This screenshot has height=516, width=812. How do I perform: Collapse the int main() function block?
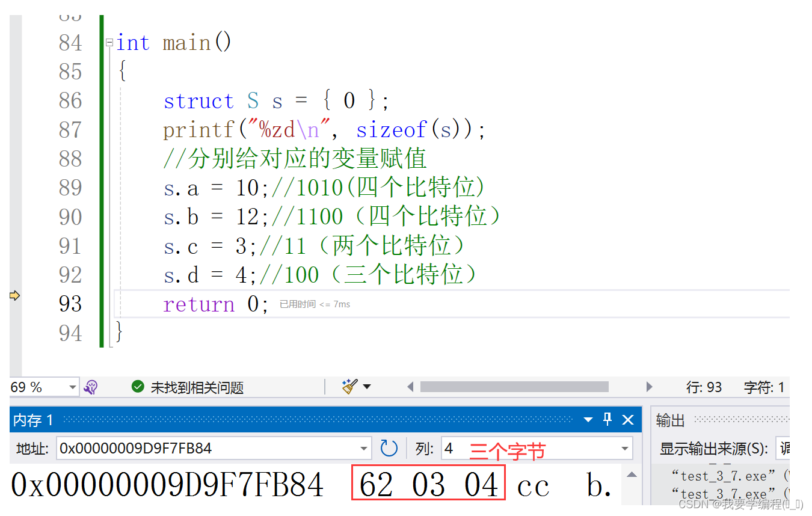tap(109, 43)
